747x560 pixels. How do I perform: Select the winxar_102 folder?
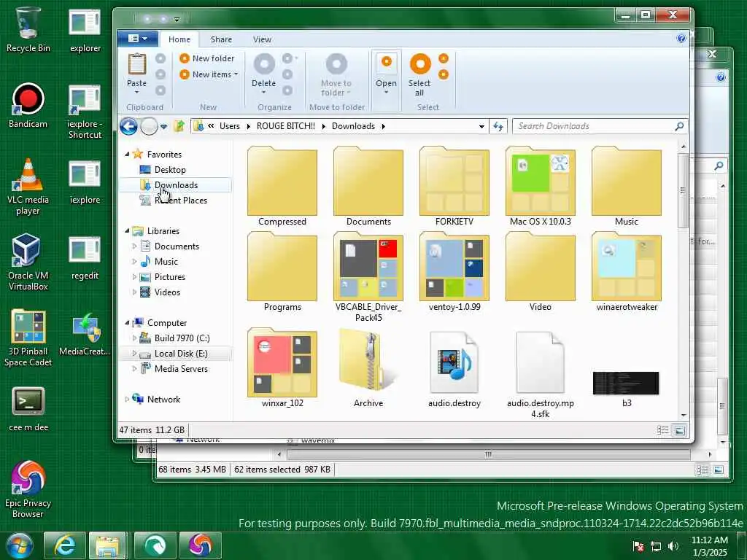282,368
